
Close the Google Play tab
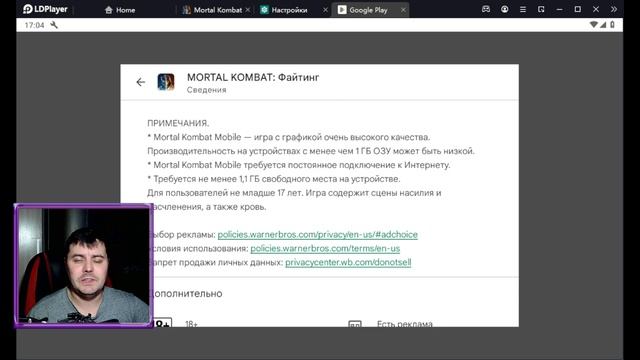tap(403, 9)
